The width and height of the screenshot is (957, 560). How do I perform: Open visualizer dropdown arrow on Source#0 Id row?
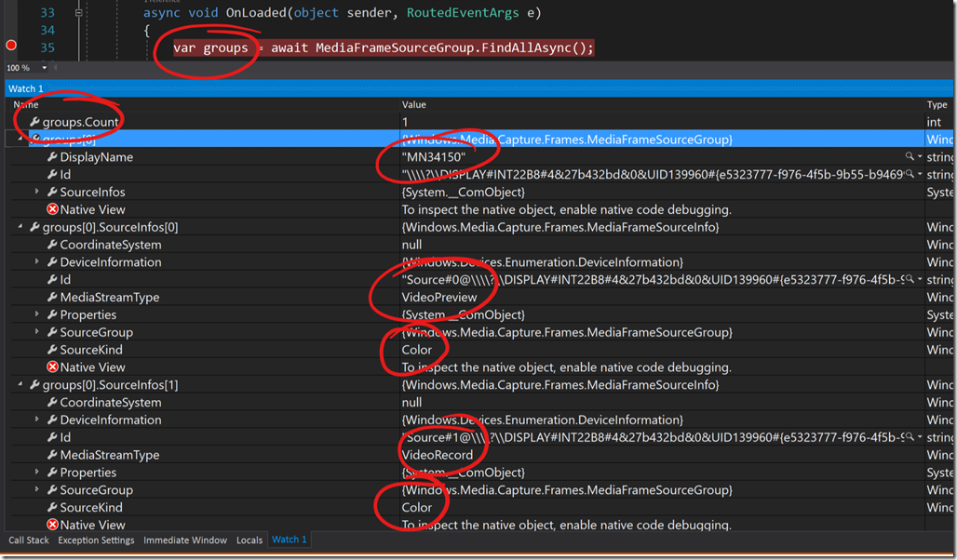coord(920,279)
